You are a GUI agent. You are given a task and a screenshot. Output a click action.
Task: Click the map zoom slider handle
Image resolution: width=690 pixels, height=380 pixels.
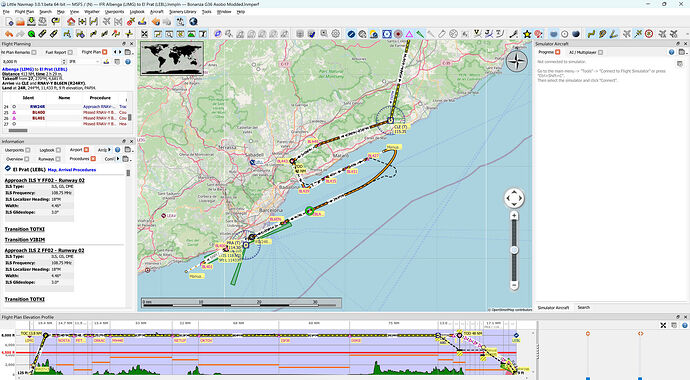click(514, 250)
